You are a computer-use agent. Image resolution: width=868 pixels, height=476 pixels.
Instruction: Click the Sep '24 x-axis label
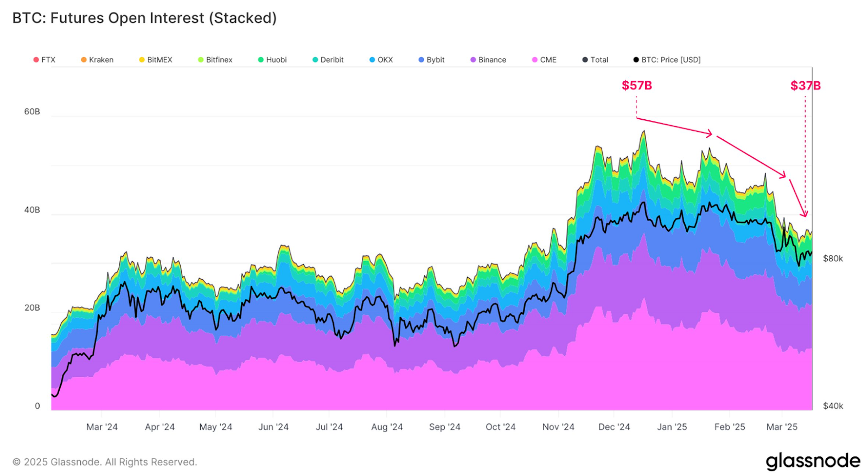pos(445,427)
